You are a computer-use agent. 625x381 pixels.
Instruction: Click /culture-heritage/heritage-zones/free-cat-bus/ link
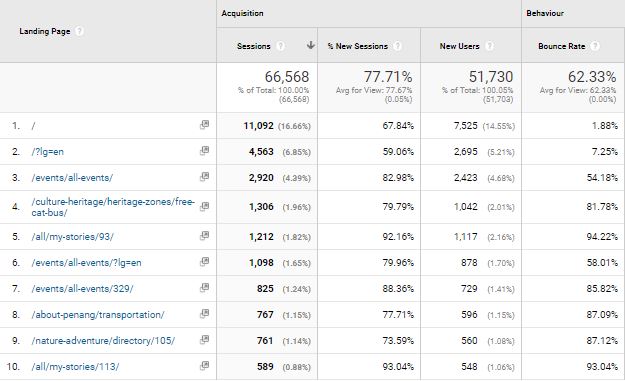tap(113, 207)
